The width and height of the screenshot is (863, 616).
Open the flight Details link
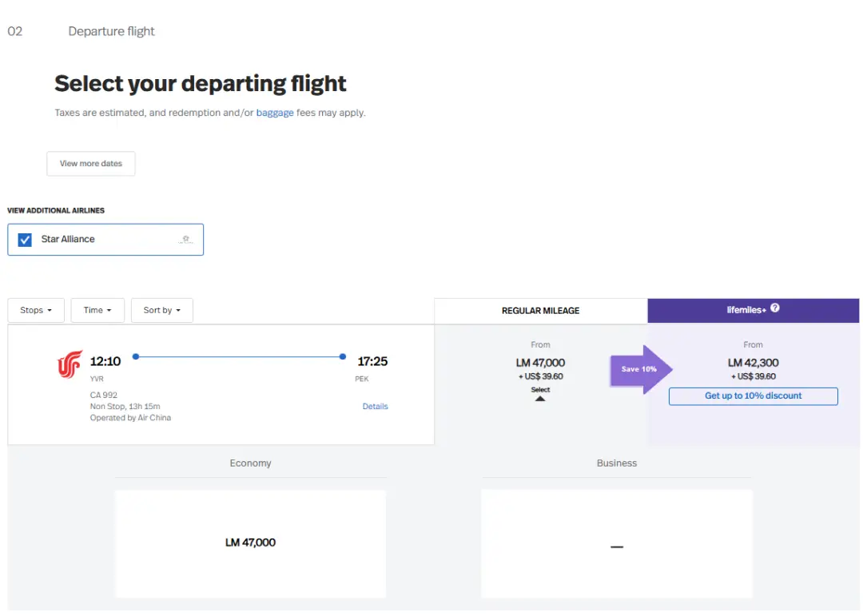point(375,407)
